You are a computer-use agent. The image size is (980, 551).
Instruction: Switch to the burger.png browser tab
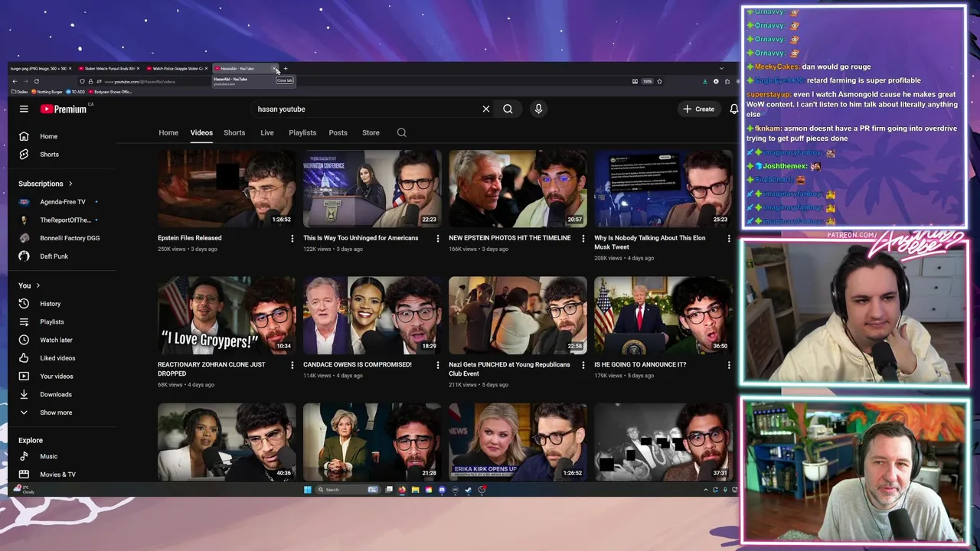click(40, 69)
